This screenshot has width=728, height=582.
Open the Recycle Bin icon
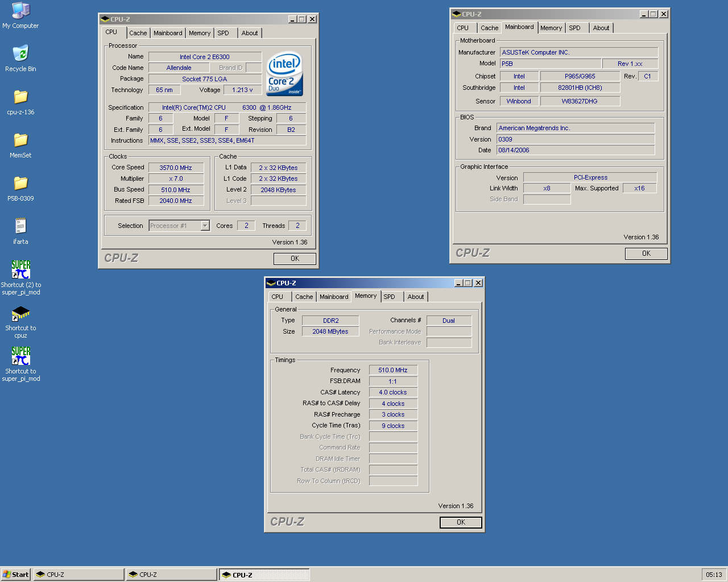click(20, 59)
